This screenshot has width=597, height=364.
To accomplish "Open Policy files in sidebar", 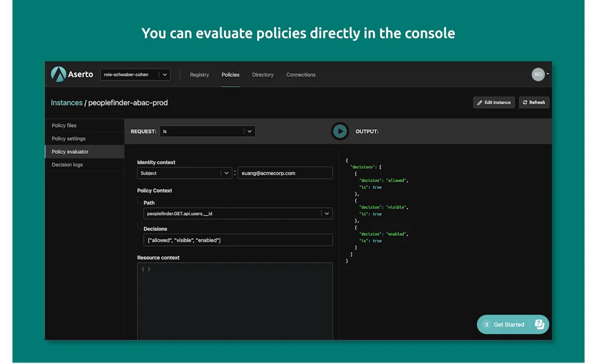I will tap(64, 126).
